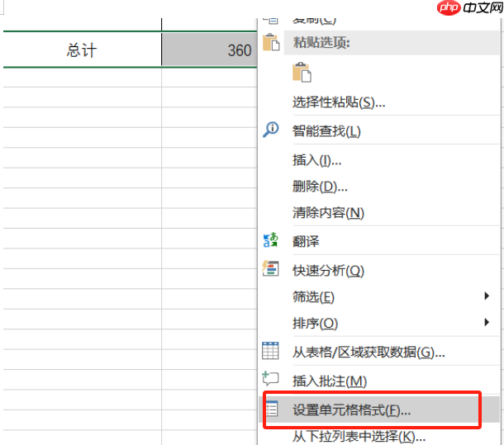Screen dimensions: 504x445
Task: Click the table grid icon for 从表格/区域获取数据
Action: 270,351
